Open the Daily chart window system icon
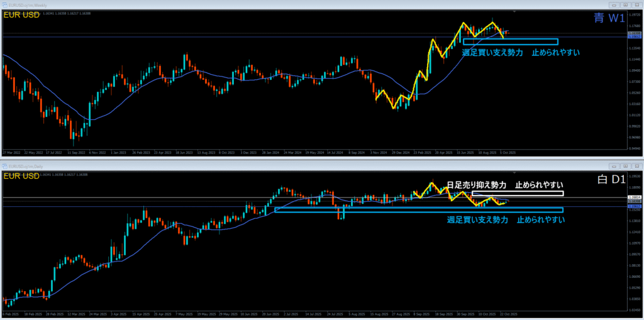Image resolution: width=644 pixels, height=320 pixels. 5,167
